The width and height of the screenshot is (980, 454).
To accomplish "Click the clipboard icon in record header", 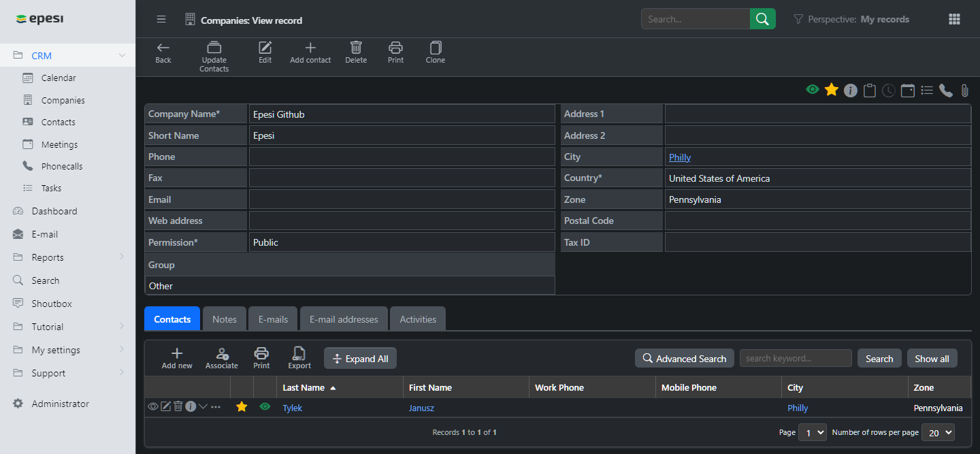I will coord(869,91).
